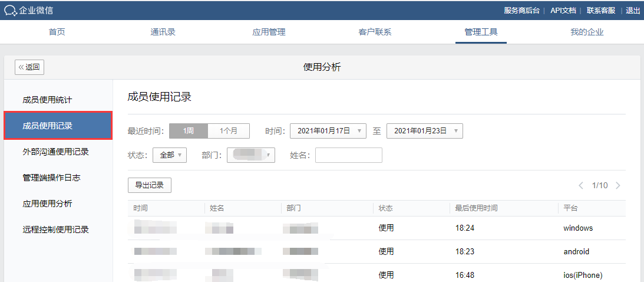Image resolution: width=644 pixels, height=282 pixels.
Task: Open the 客户联系 tab
Action: (x=375, y=32)
